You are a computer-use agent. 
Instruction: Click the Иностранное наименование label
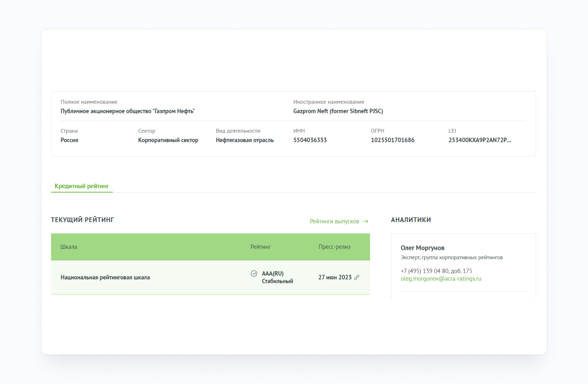(x=329, y=102)
